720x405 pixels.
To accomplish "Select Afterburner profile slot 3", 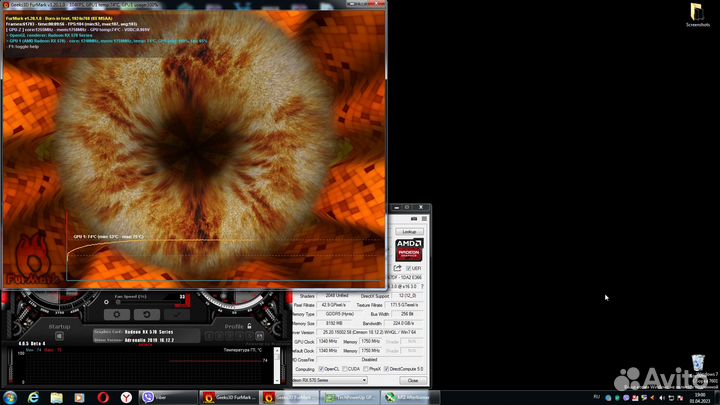I will [229, 336].
